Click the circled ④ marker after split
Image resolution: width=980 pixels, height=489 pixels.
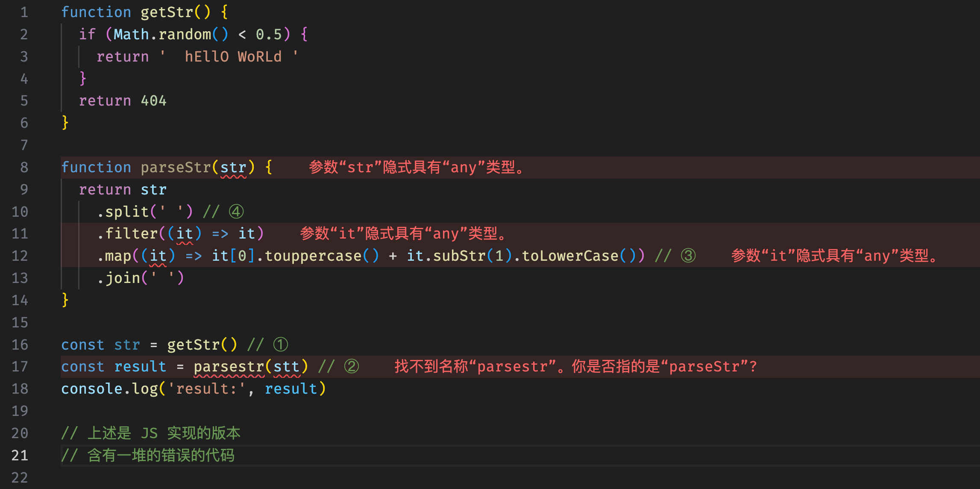click(x=235, y=211)
